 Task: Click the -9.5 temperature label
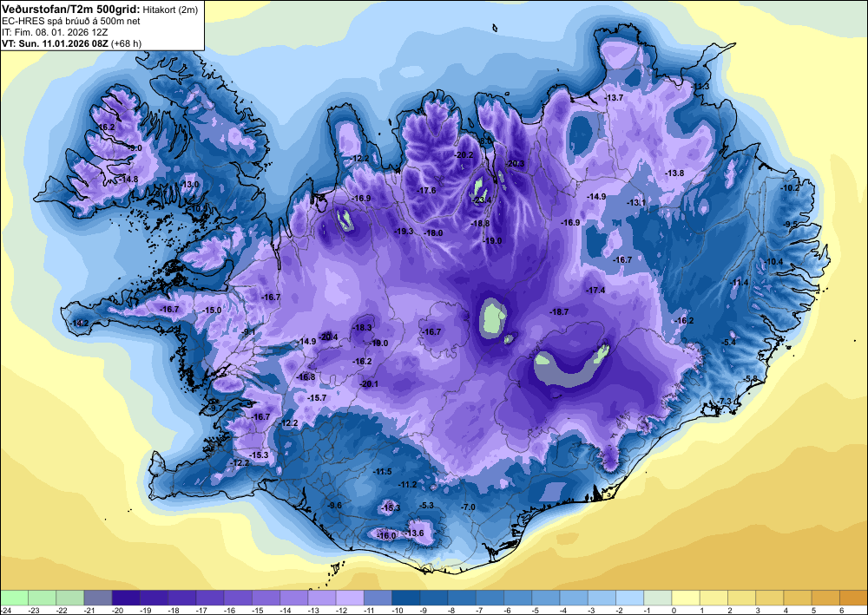(x=791, y=224)
